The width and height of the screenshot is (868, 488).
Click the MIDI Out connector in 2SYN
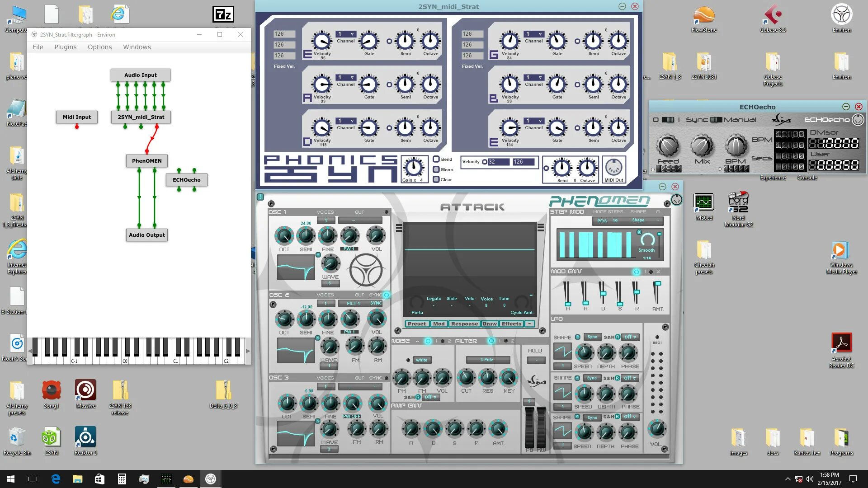[x=613, y=168]
